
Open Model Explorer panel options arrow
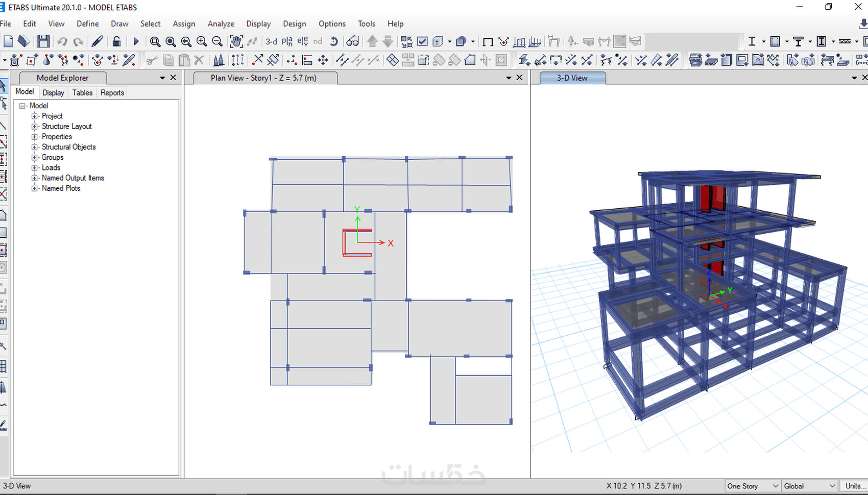pos(162,78)
